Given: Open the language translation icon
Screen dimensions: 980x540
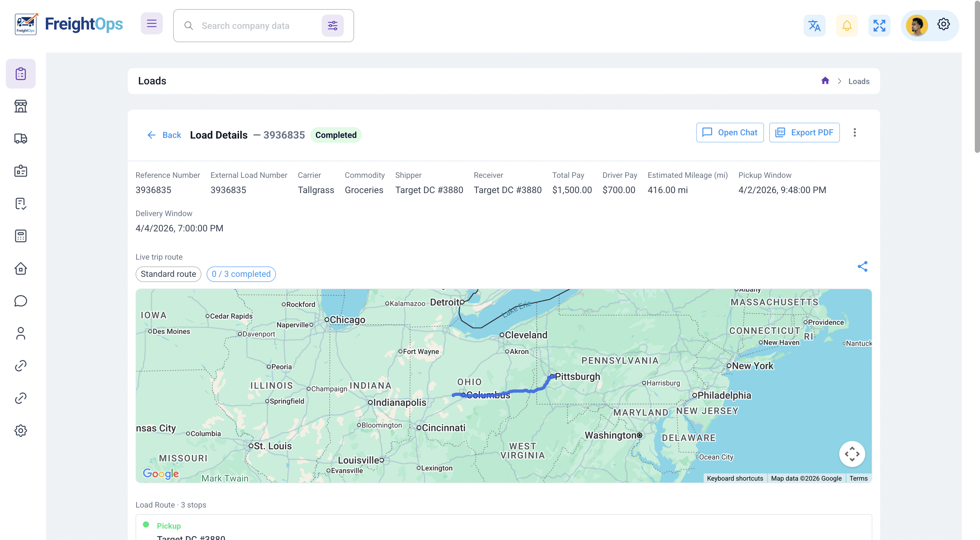Looking at the screenshot, I should (814, 26).
